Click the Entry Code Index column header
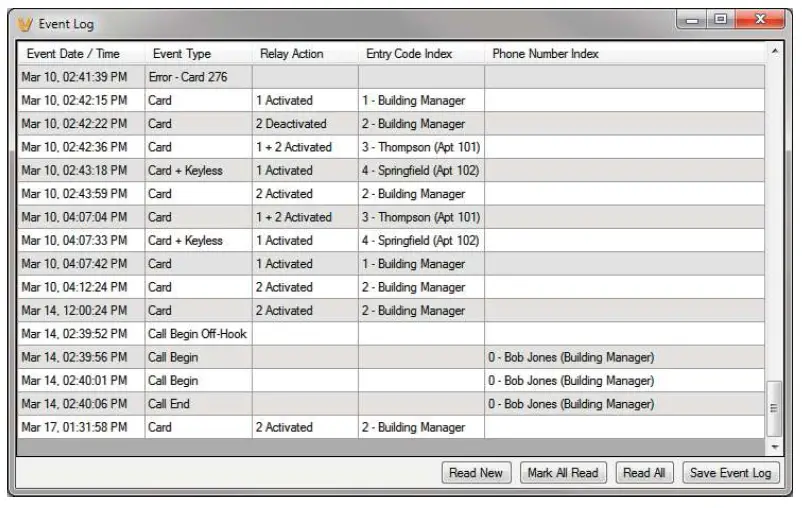 pos(409,53)
